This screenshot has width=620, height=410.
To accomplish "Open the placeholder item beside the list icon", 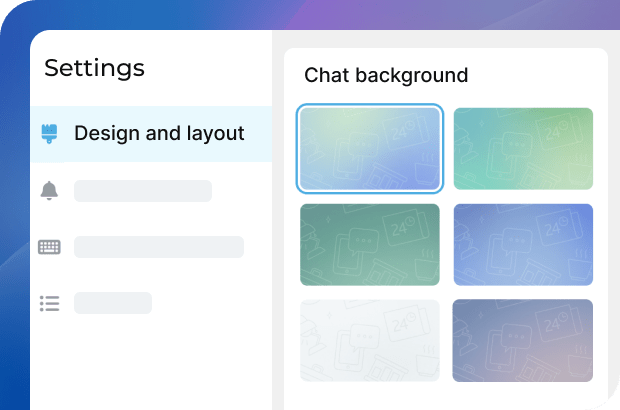I will tap(113, 303).
